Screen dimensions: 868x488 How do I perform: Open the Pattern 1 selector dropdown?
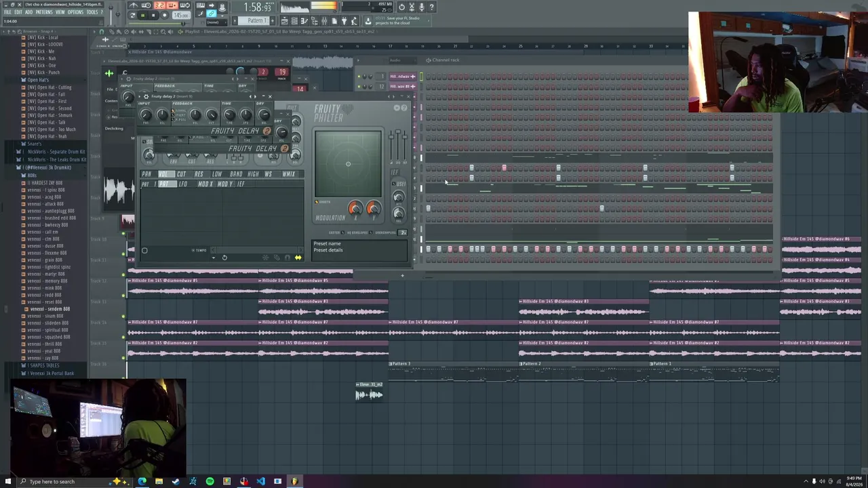[x=254, y=20]
